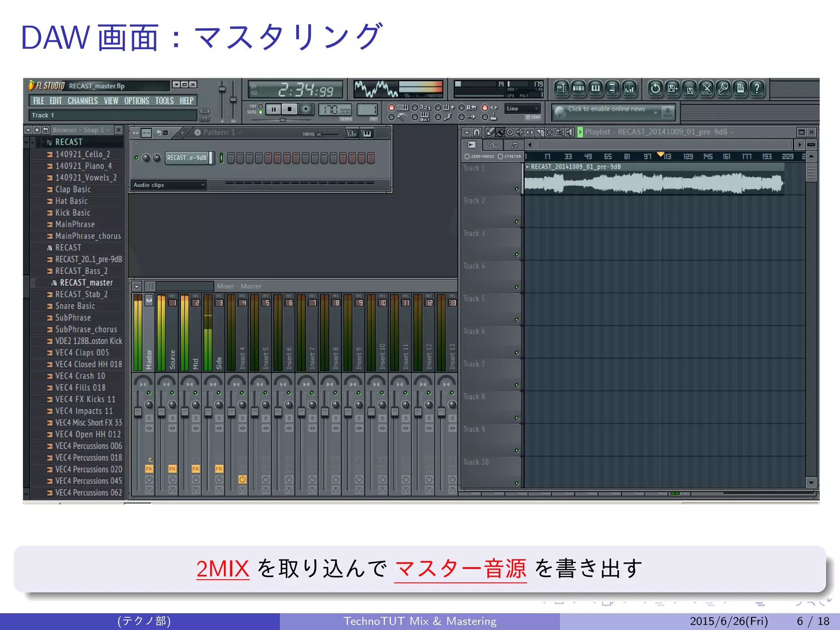The width and height of the screenshot is (840, 630).
Task: Enable Zero-Cross option in Playlist
Action: [467, 157]
